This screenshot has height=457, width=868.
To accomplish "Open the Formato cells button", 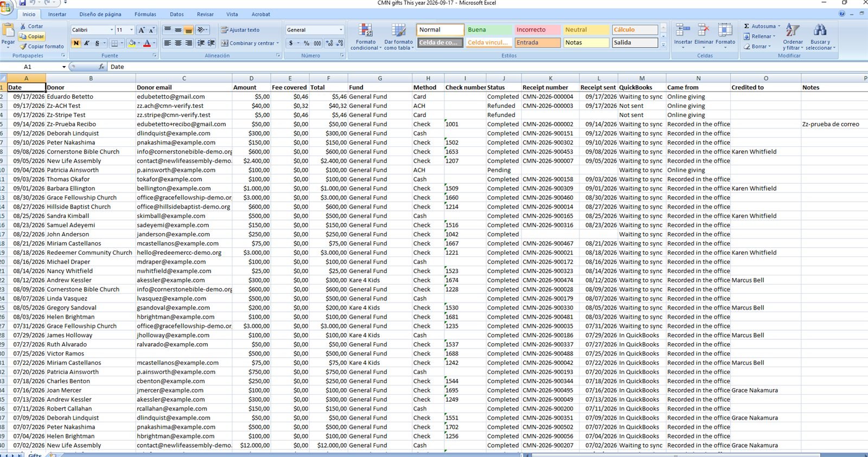I will coord(725,35).
